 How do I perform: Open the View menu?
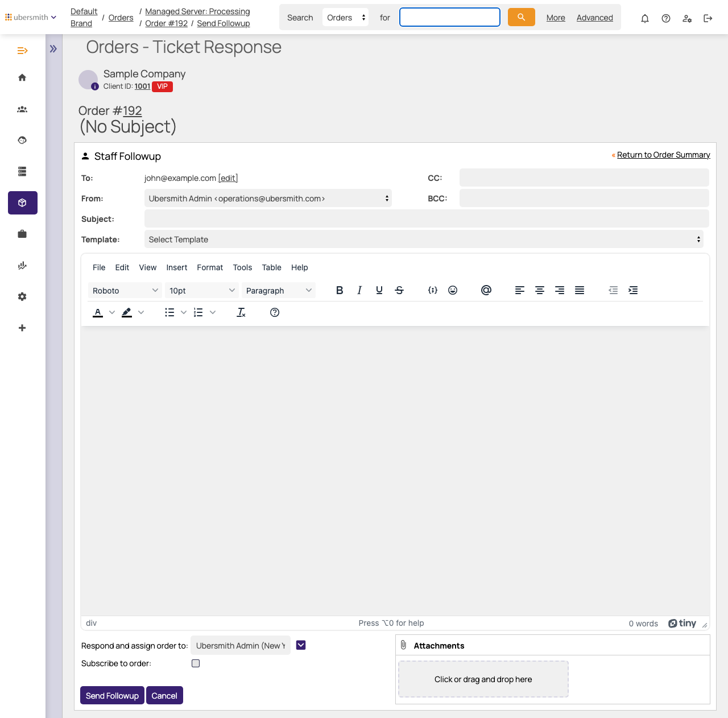[148, 267]
